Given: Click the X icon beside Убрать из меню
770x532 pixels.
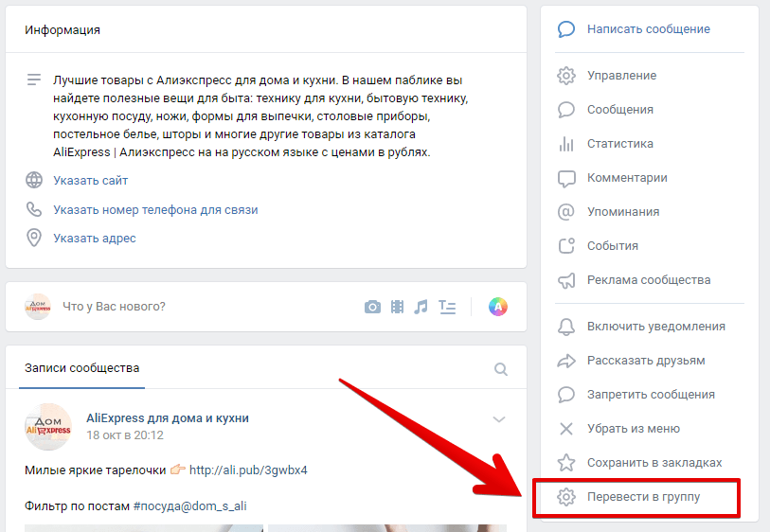Looking at the screenshot, I should point(565,429).
